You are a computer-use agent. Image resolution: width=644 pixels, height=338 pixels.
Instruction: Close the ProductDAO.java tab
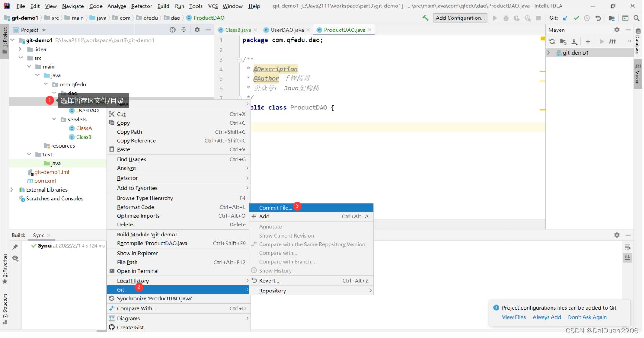click(370, 30)
